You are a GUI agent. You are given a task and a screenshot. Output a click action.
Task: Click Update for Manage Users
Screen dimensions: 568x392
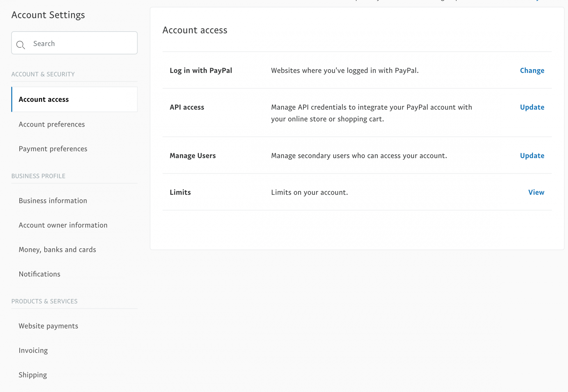[x=532, y=156]
